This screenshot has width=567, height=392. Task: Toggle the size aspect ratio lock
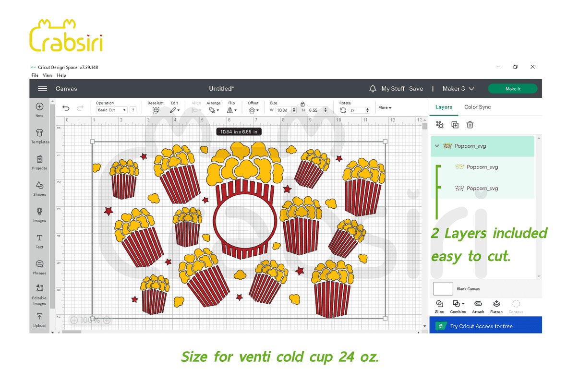pos(302,104)
